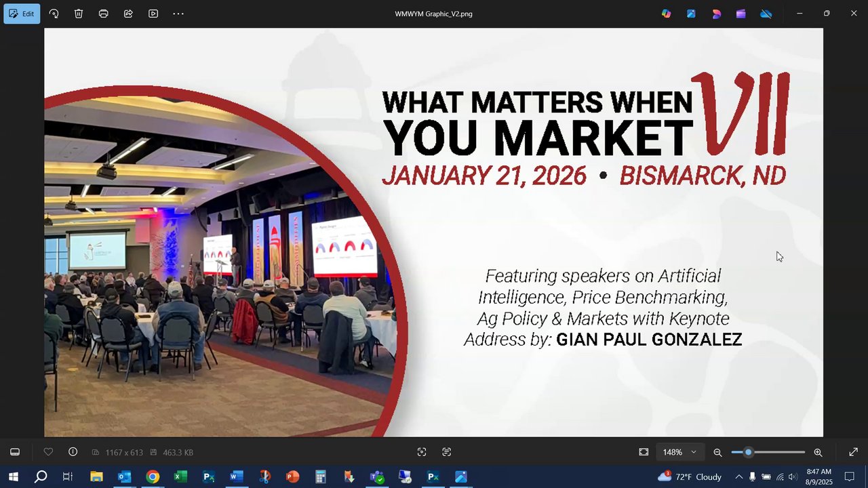Screen dimensions: 868x488
Task: Open Word from the taskbar
Action: [236, 476]
